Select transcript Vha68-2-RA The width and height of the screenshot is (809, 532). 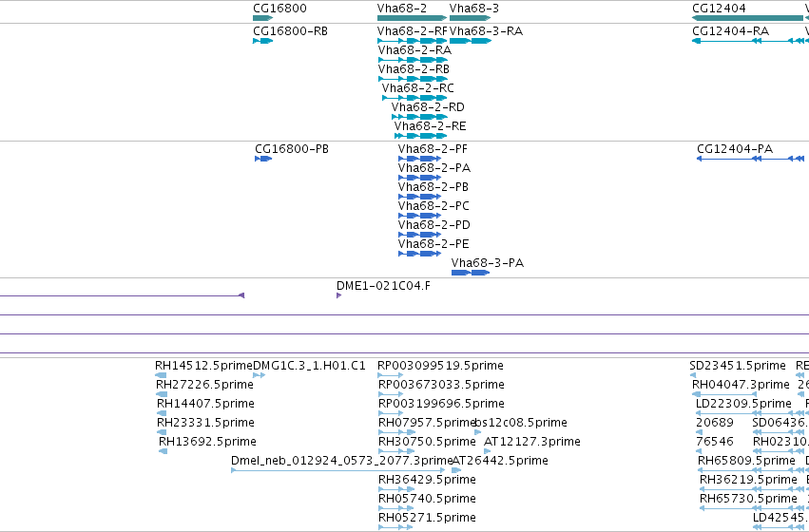coord(414,50)
